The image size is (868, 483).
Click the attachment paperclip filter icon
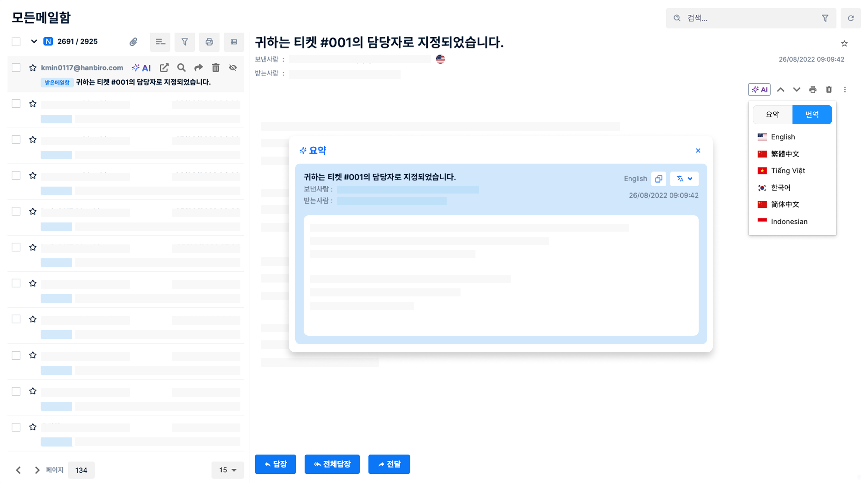point(133,42)
